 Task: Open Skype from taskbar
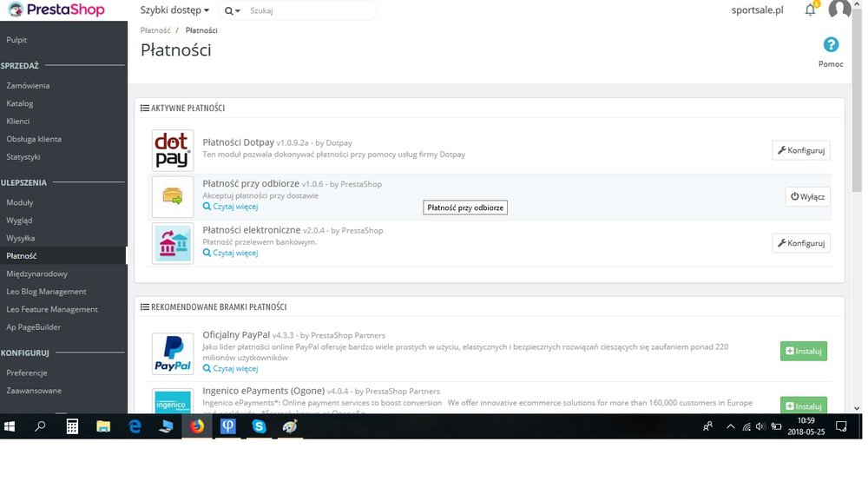[259, 426]
